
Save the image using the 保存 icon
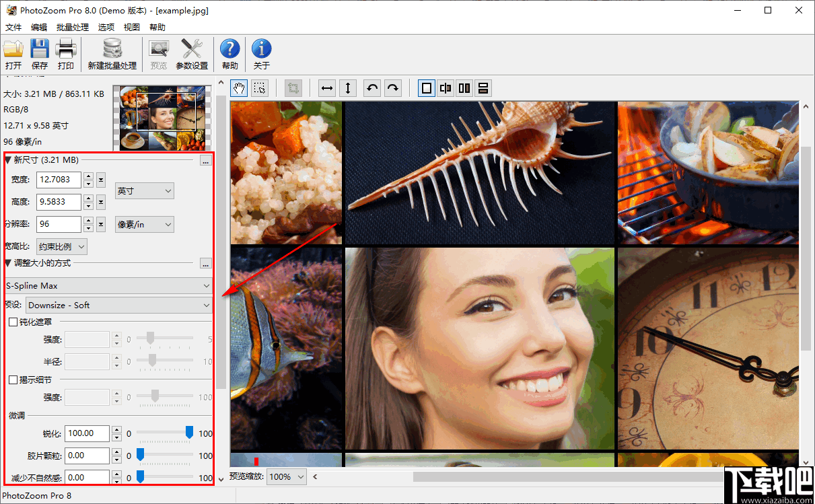click(x=40, y=54)
